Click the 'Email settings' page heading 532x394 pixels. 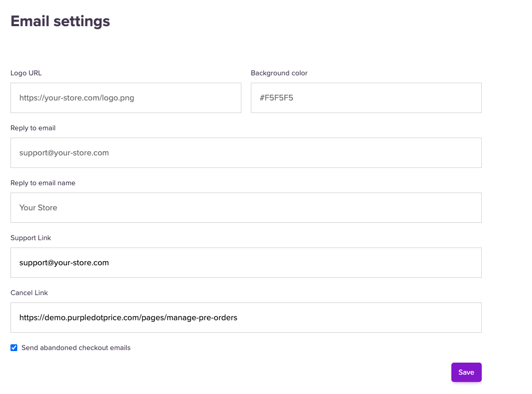click(60, 21)
